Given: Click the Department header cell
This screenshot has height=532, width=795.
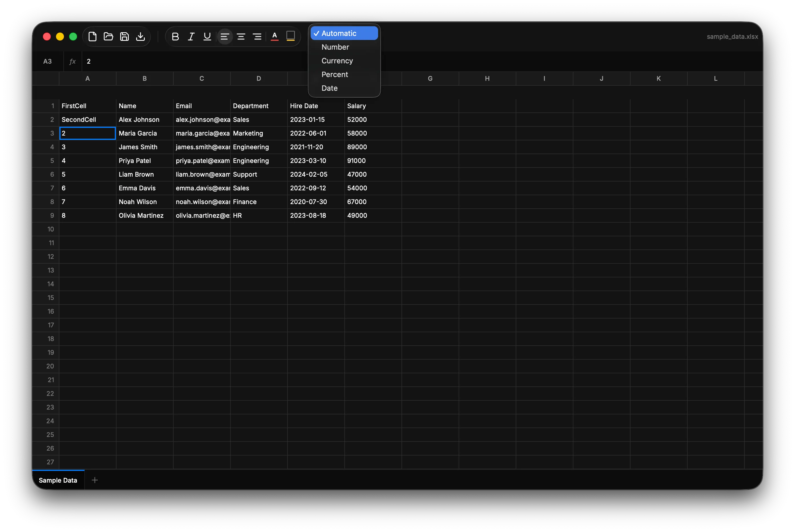Looking at the screenshot, I should pyautogui.click(x=259, y=106).
